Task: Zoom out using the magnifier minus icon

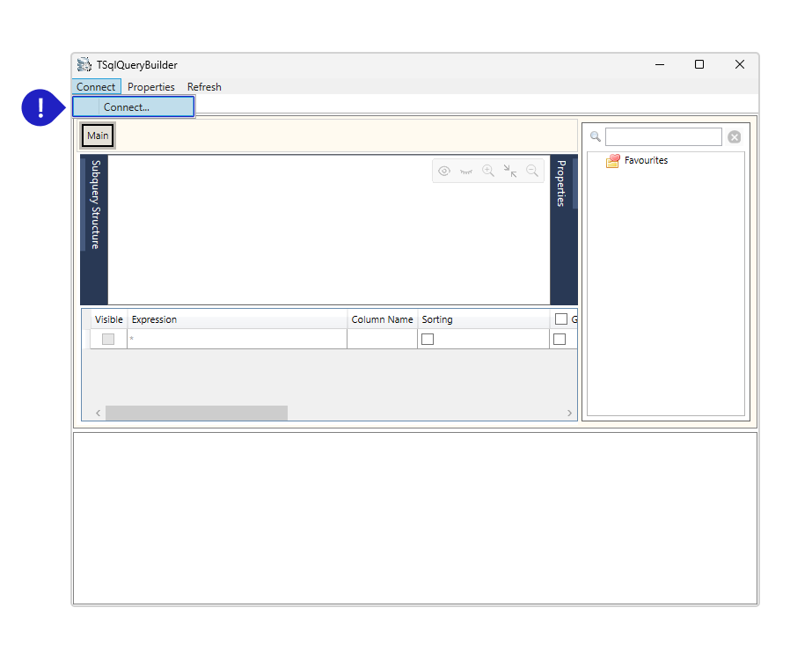Action: (x=532, y=172)
